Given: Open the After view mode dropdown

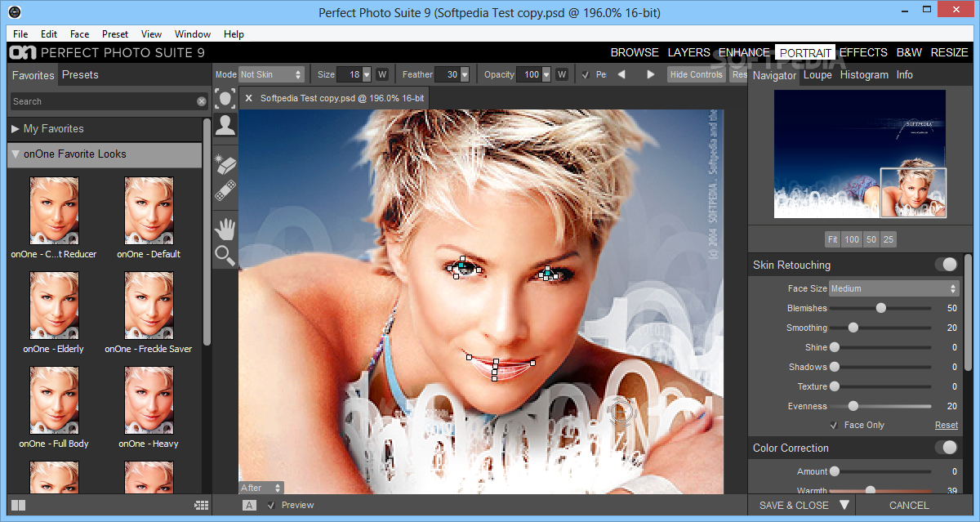Looking at the screenshot, I should [x=261, y=488].
